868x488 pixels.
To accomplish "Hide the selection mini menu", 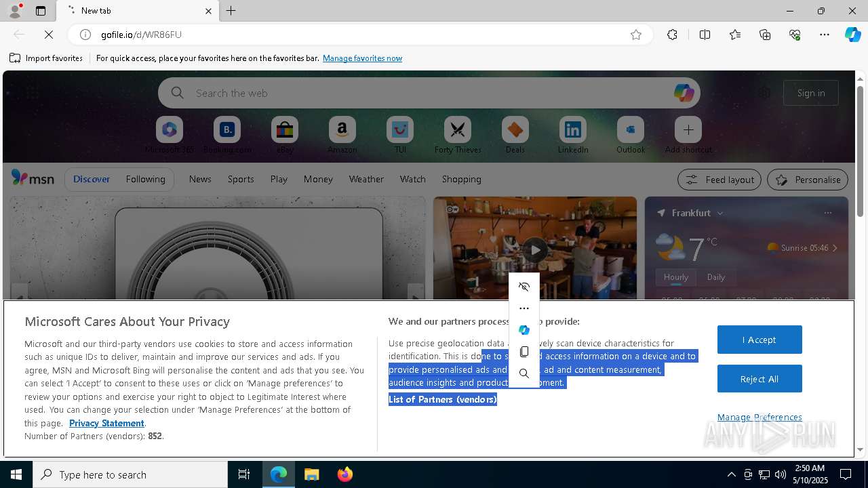I will (x=524, y=287).
